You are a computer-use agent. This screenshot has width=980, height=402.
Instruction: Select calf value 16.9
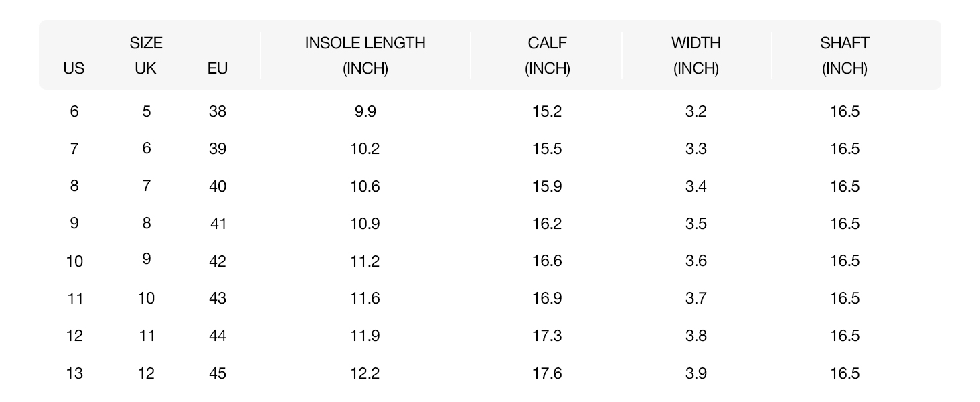click(547, 298)
